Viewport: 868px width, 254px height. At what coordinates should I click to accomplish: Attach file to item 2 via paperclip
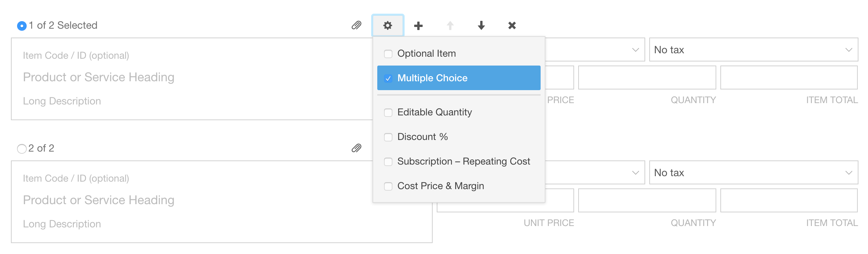tap(356, 148)
